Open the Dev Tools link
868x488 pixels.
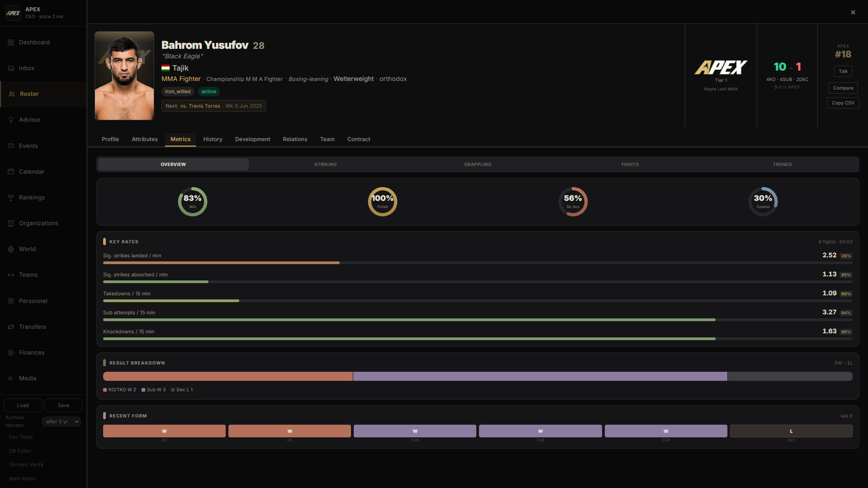21,437
